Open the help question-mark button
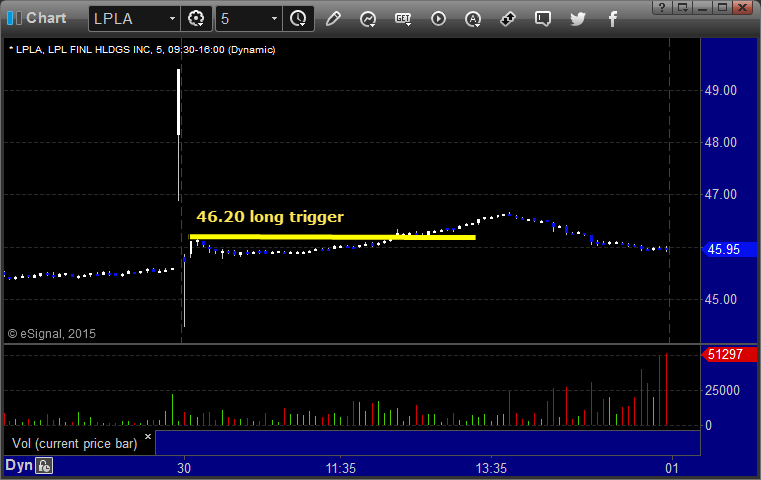Image resolution: width=761 pixels, height=480 pixels. 662,7
